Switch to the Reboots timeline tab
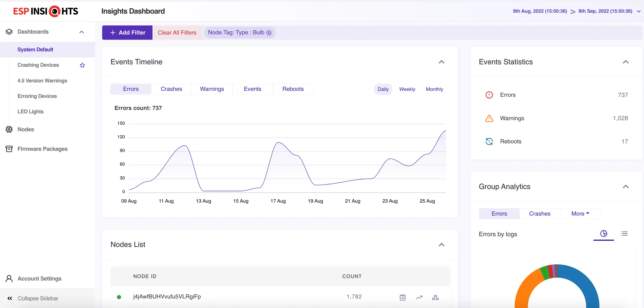This screenshot has height=308, width=644. [x=293, y=89]
